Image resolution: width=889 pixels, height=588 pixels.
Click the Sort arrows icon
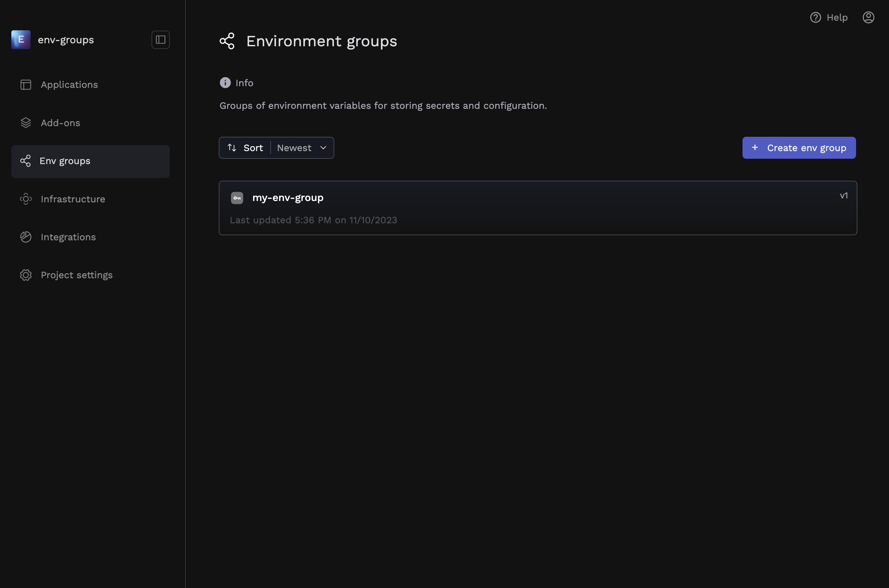tap(232, 148)
